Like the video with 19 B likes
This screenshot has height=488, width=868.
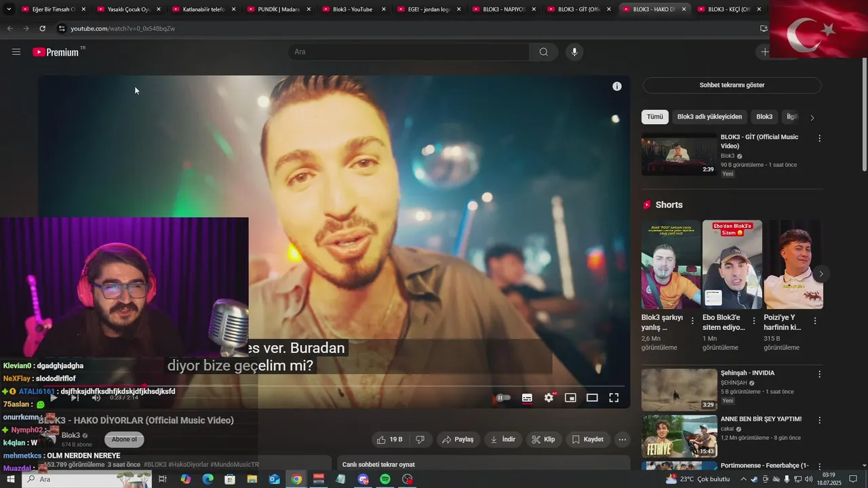390,439
